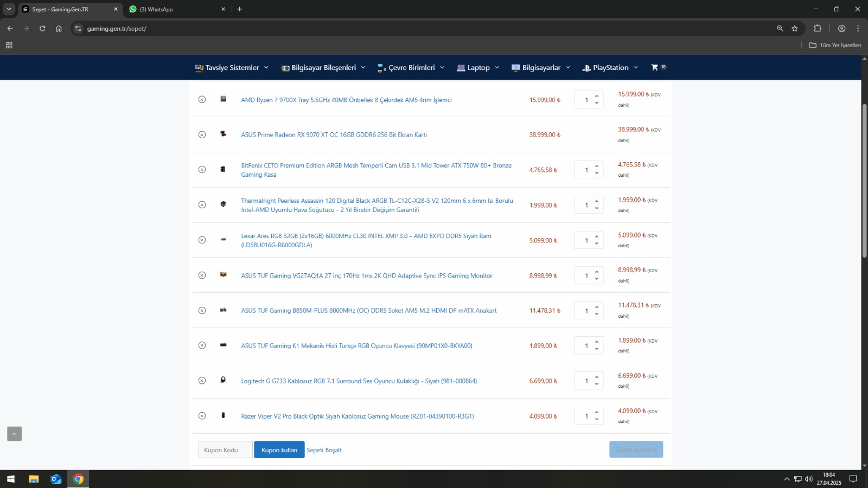Show hidden system tray icons
Screen dimensions: 868x488
click(x=787, y=479)
